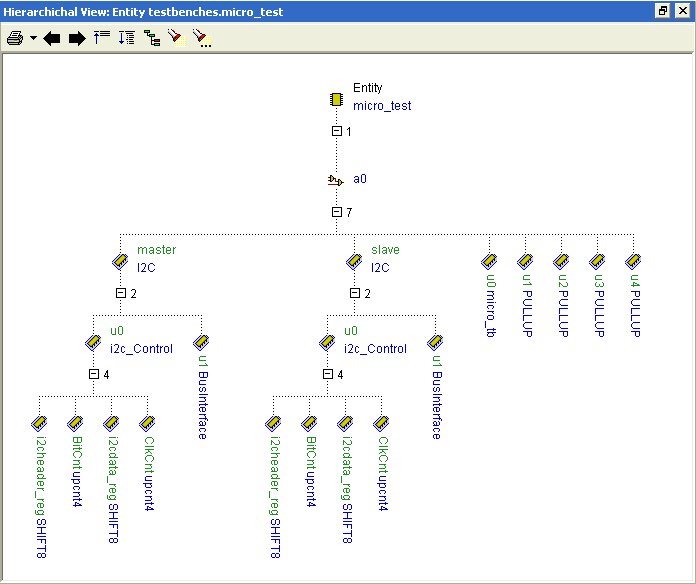Collapse the slave I2C node children
Screen dimensions: 696x584
pos(353,293)
